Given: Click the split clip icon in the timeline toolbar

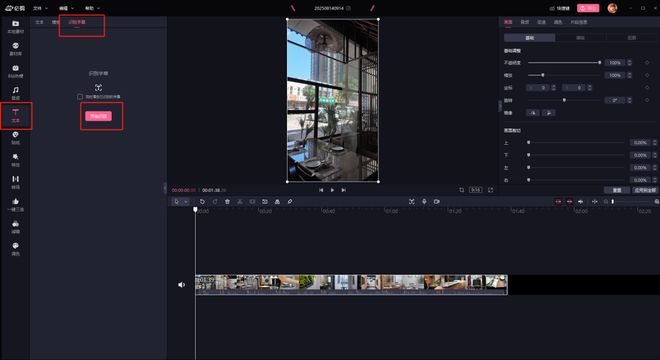Looking at the screenshot, I should point(240,202).
